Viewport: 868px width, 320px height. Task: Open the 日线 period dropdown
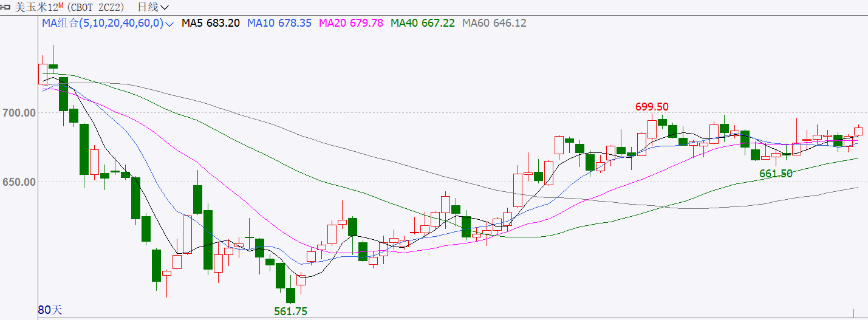coord(153,7)
